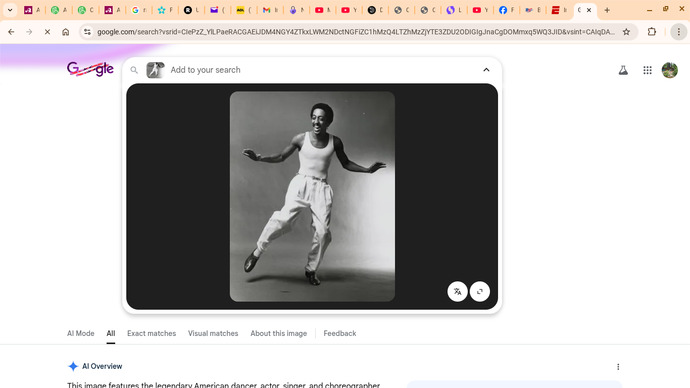Open the browser home page
690x388 pixels.
click(x=66, y=32)
